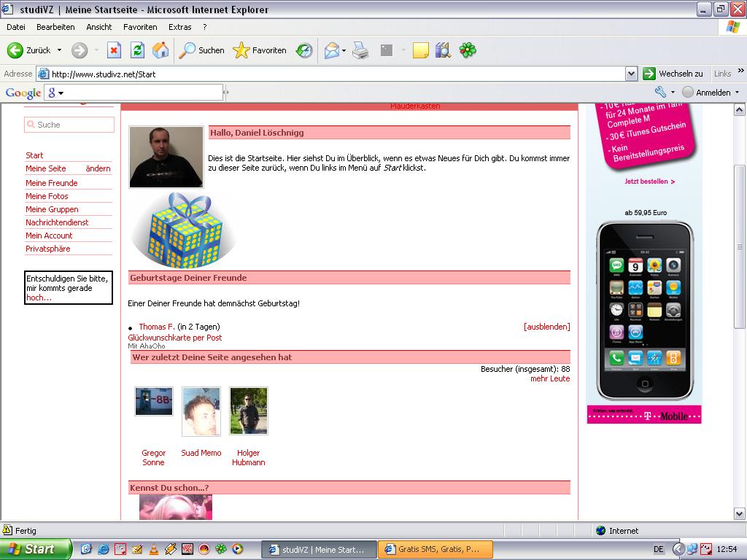Open Suad Memo's visitor thumbnail
747x560 pixels.
[x=201, y=411]
